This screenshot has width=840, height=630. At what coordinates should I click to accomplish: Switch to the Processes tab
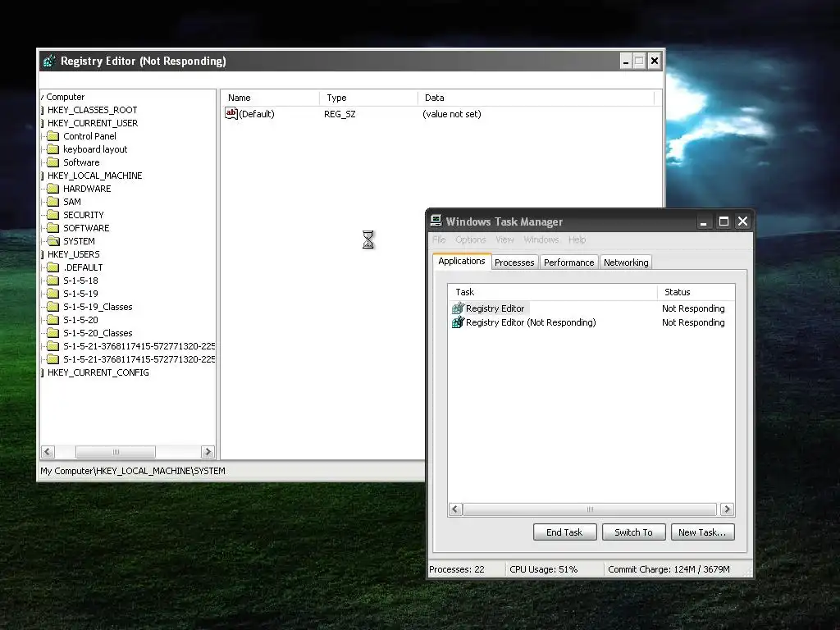[x=514, y=262]
